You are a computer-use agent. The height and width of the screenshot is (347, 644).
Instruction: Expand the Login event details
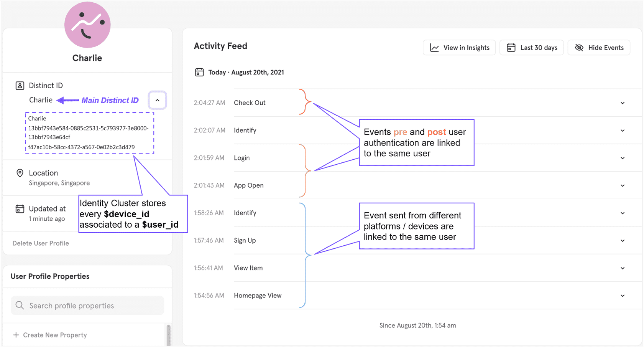click(622, 158)
